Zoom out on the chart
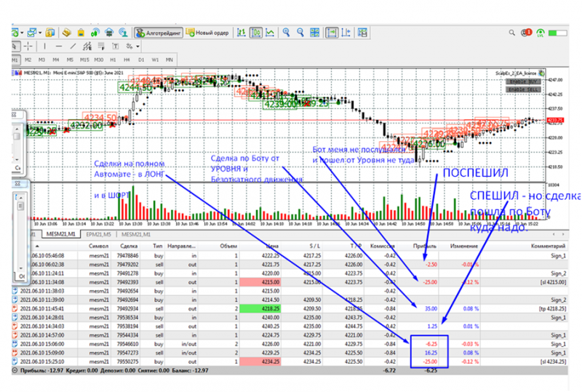This screenshot has height=392, width=582. point(300,33)
